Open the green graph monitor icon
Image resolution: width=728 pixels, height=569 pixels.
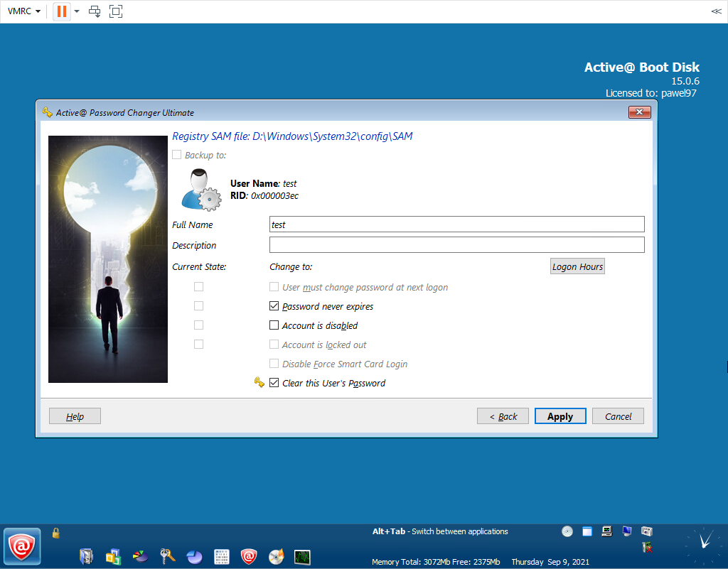coord(302,556)
